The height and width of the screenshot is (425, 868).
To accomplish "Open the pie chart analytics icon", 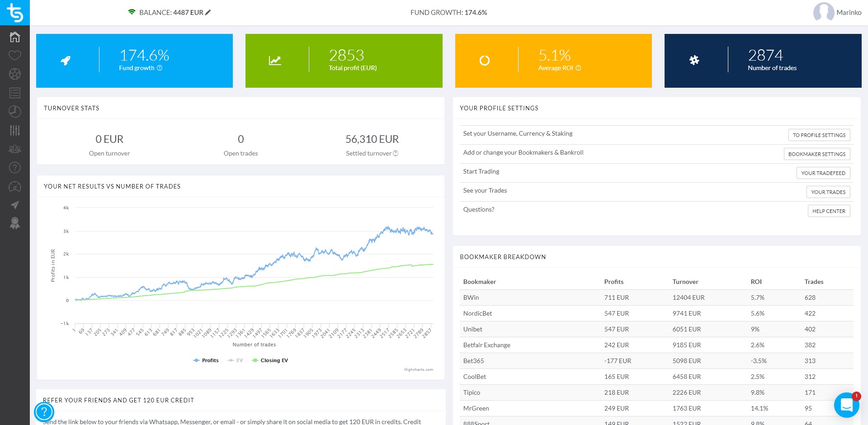I will [x=15, y=111].
